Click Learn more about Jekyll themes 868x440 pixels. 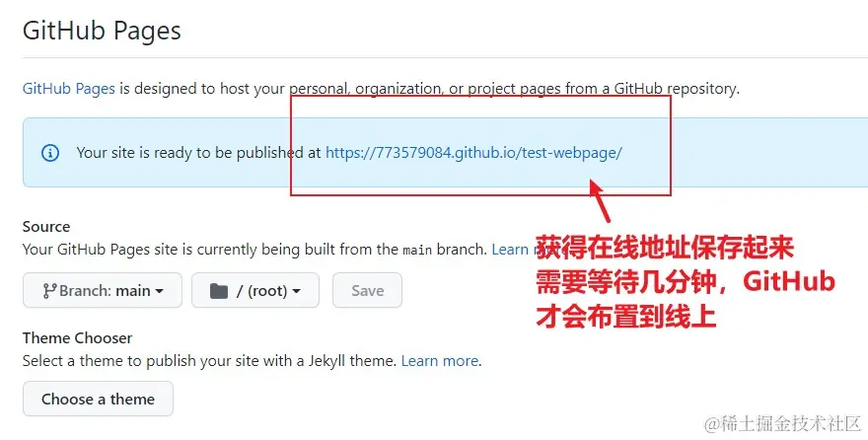(440, 361)
